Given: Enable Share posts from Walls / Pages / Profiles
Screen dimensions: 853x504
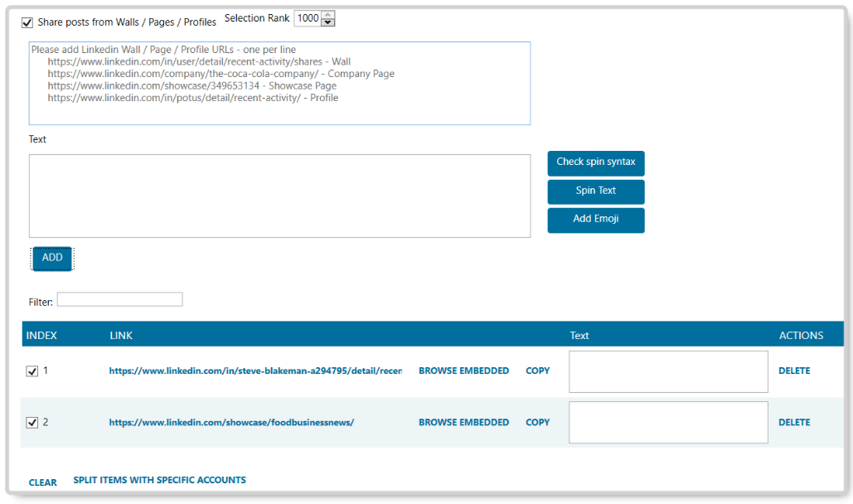Looking at the screenshot, I should click(x=27, y=22).
